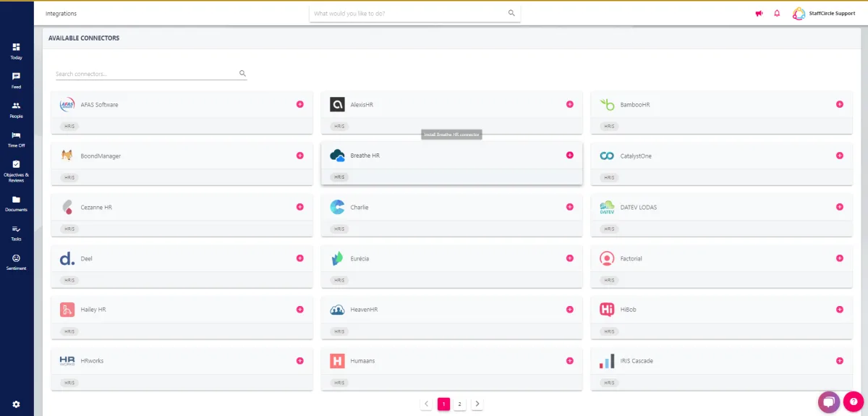Screen dimensions: 868x416
Task: Open Documents in the sidebar
Action: pyautogui.click(x=16, y=203)
